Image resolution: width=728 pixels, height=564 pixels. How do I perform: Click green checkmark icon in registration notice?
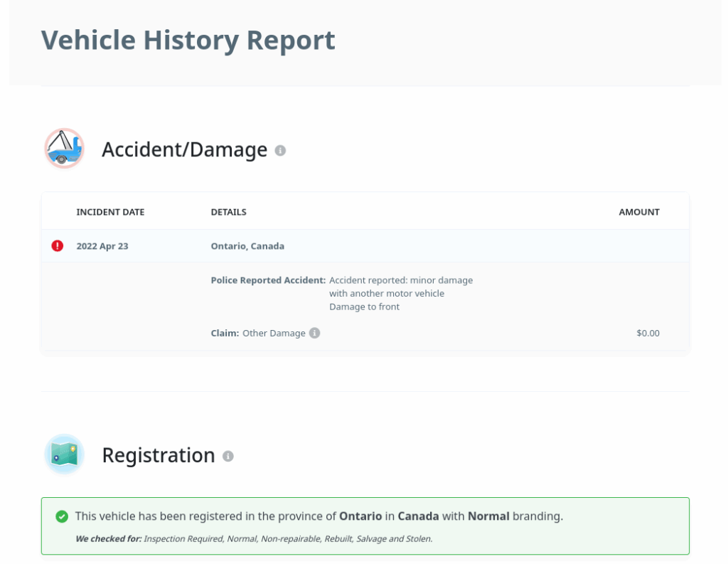coord(62,516)
